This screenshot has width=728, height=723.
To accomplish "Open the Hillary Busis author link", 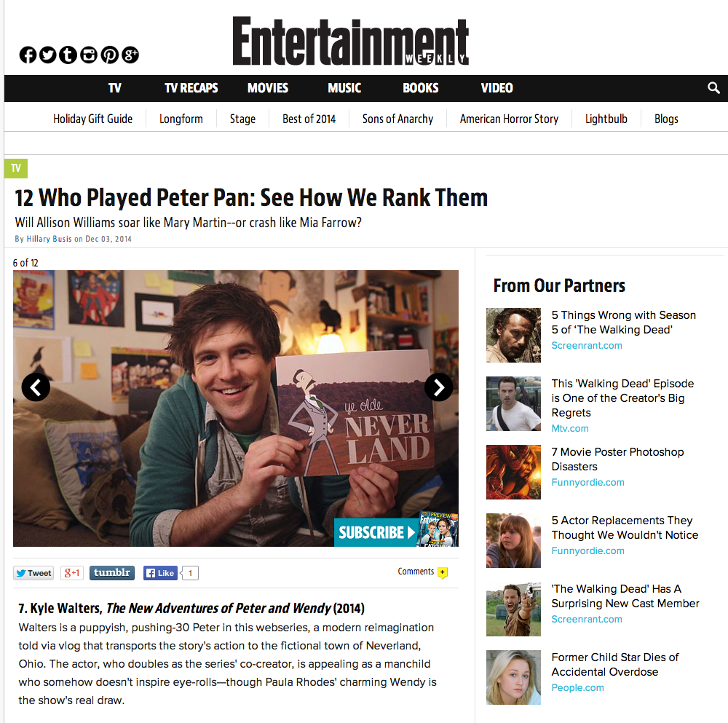I will coord(50,239).
